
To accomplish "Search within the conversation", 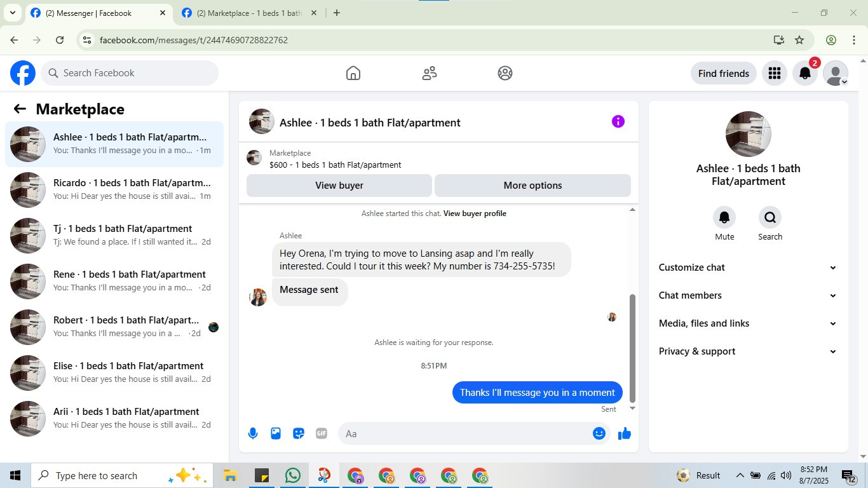I will pyautogui.click(x=770, y=218).
